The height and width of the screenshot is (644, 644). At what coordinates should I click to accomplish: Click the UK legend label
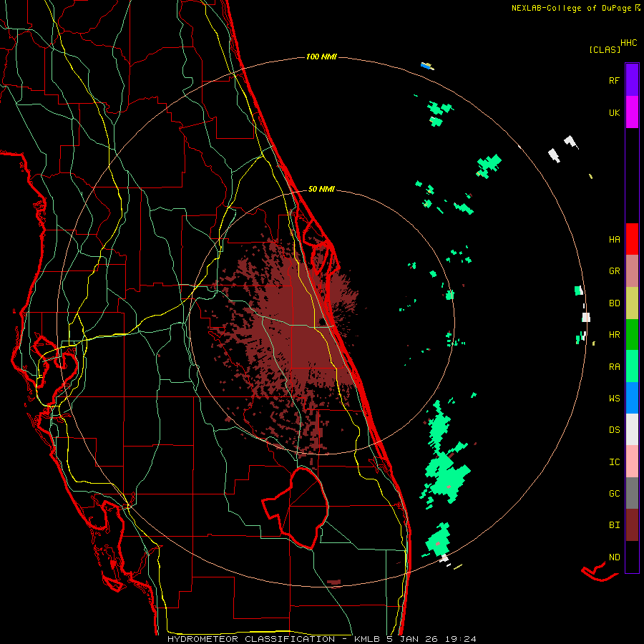(x=614, y=112)
